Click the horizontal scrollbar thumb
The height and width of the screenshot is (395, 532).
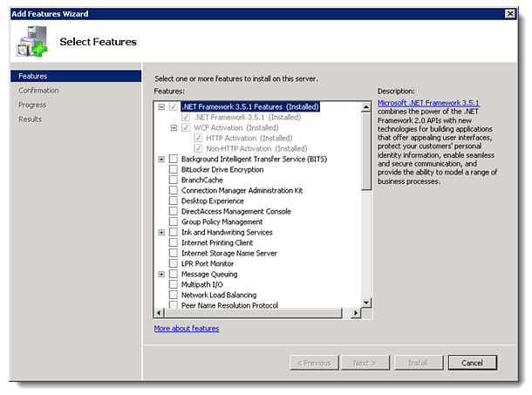click(253, 313)
